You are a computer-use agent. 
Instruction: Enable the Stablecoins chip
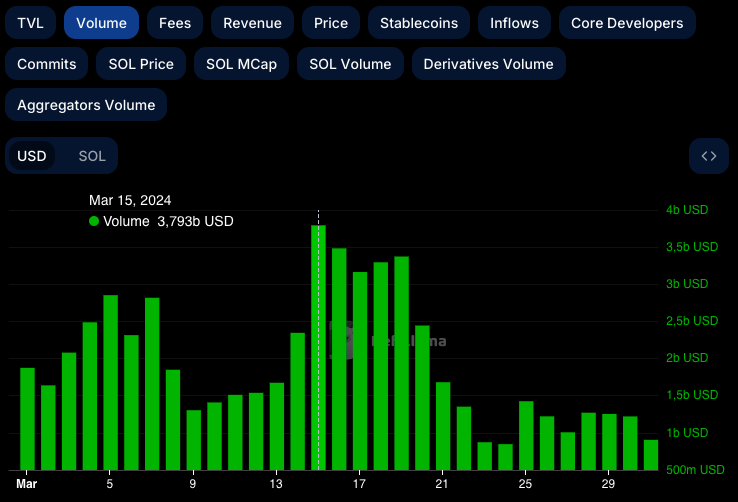click(419, 23)
